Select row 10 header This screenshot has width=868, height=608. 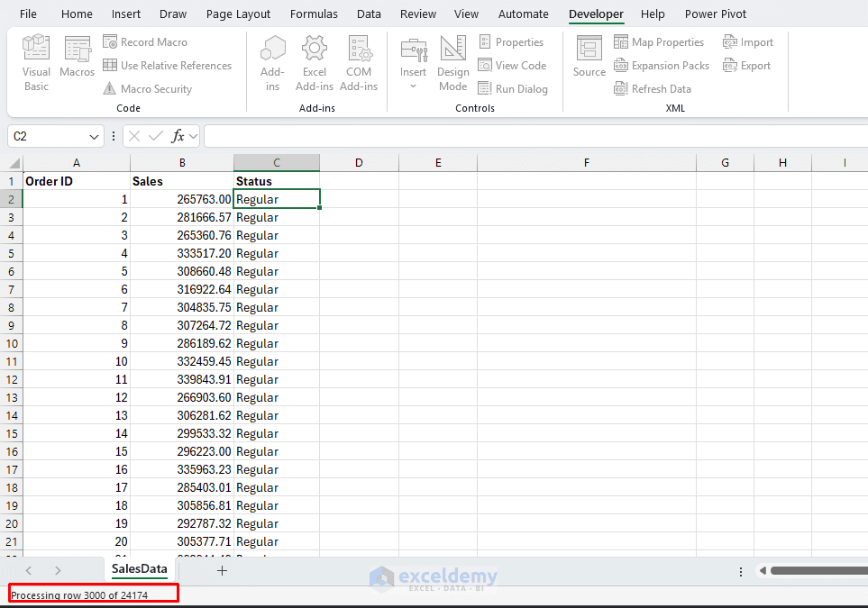click(x=12, y=343)
